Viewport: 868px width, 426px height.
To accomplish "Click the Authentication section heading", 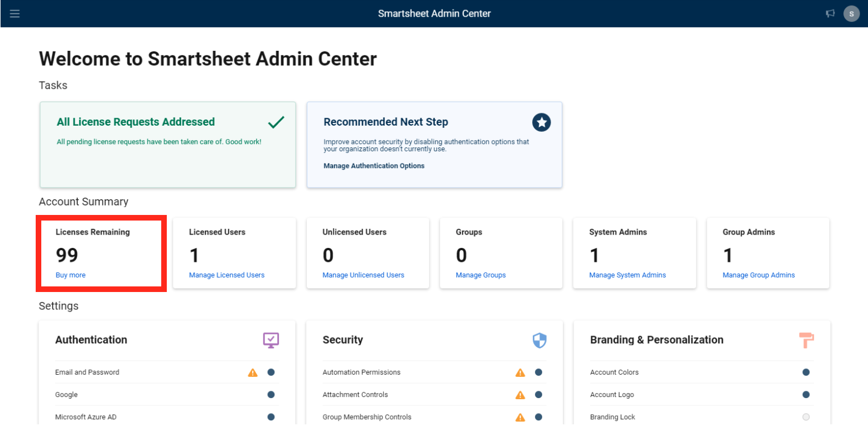I will point(91,339).
